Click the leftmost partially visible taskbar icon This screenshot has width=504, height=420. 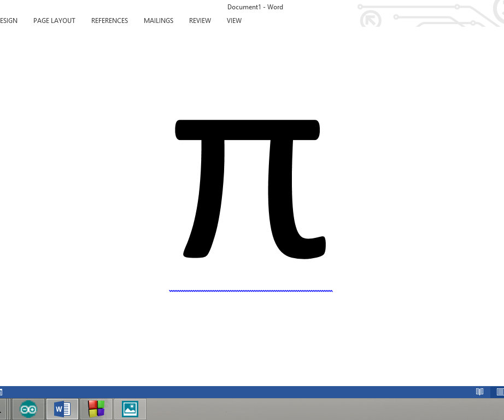pos(2,409)
